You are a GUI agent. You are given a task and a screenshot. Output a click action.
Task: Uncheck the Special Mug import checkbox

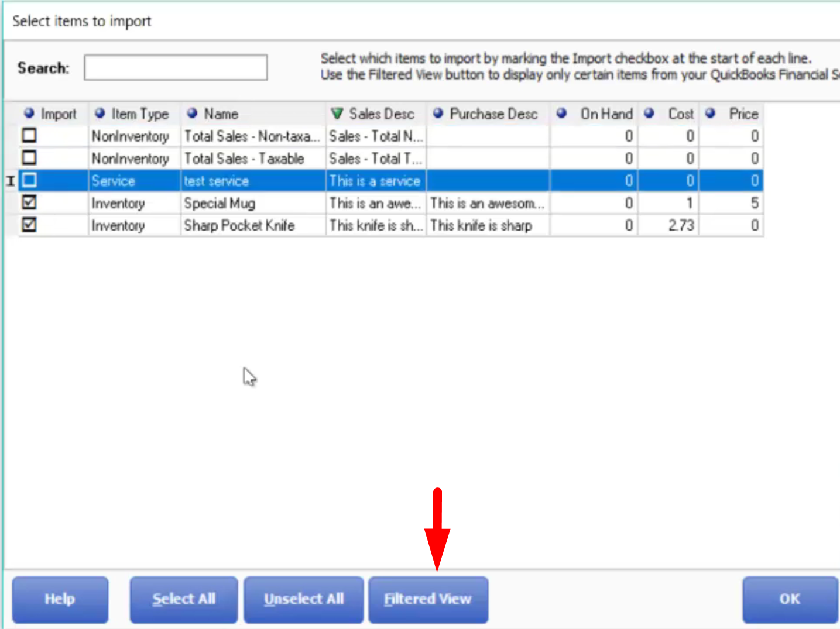pos(29,202)
